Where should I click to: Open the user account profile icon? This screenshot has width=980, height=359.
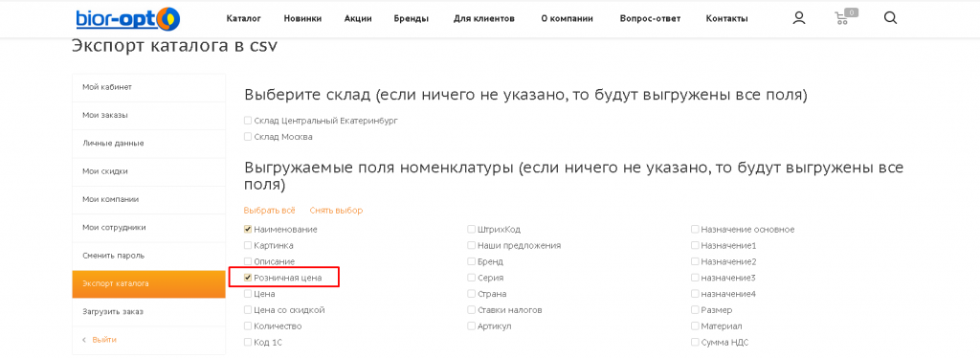[x=799, y=18]
